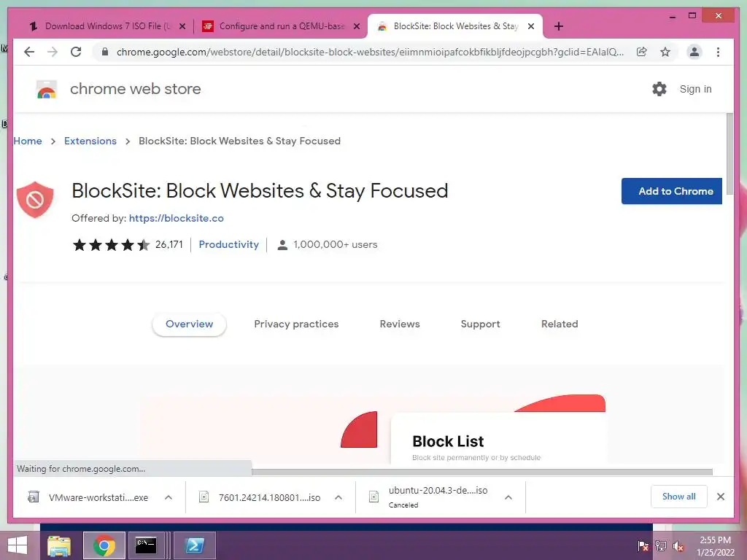The height and width of the screenshot is (560, 747).
Task: Click the muted volume tray icon
Action: pyautogui.click(x=678, y=546)
